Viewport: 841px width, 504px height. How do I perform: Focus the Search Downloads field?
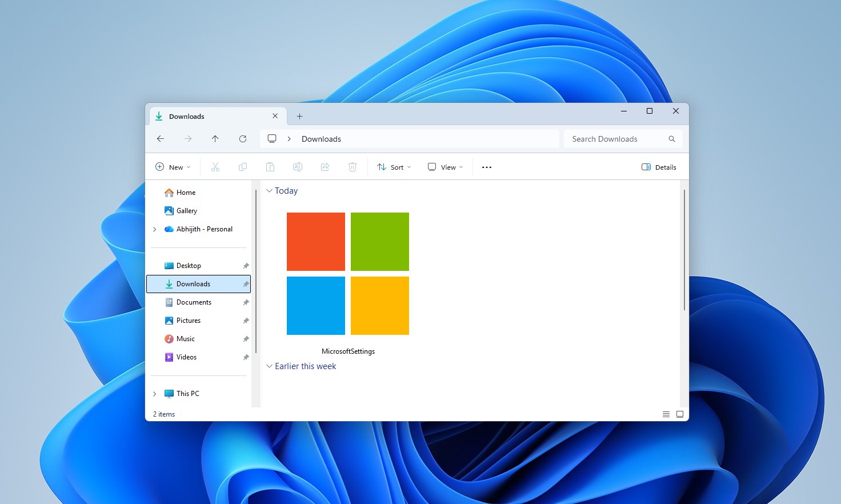point(623,139)
